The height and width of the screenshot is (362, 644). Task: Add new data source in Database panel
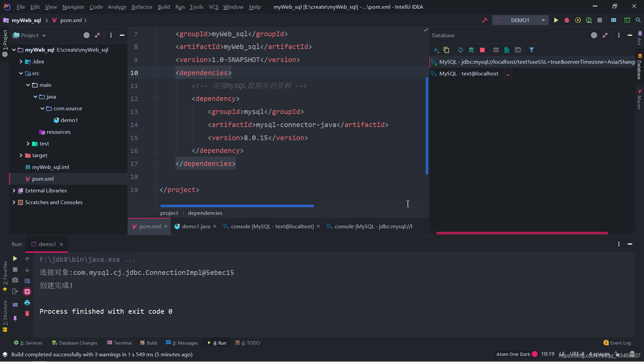tap(436, 50)
